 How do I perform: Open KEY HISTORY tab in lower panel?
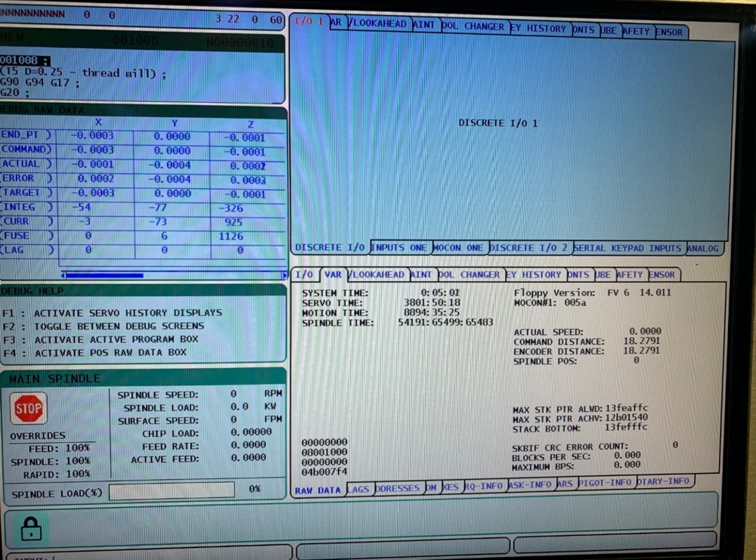[x=534, y=274]
